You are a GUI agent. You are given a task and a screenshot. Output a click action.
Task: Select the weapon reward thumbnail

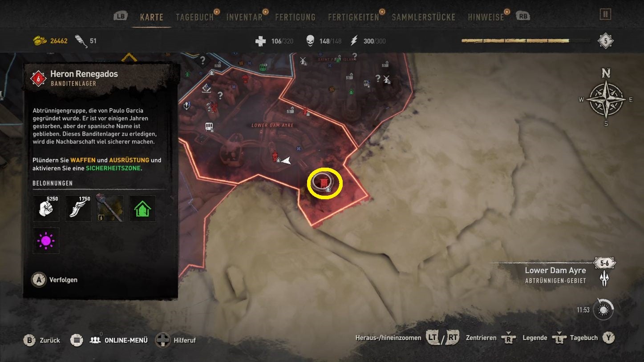110,209
